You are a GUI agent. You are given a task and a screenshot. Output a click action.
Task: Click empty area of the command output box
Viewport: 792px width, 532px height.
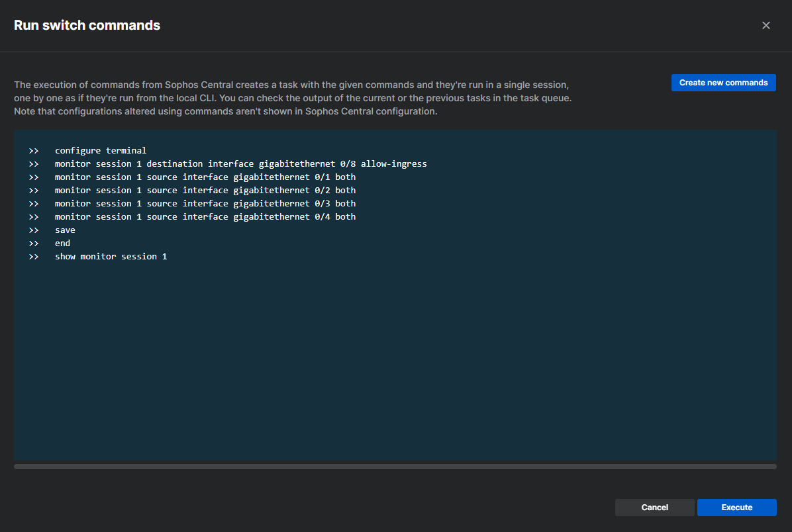coord(395,364)
